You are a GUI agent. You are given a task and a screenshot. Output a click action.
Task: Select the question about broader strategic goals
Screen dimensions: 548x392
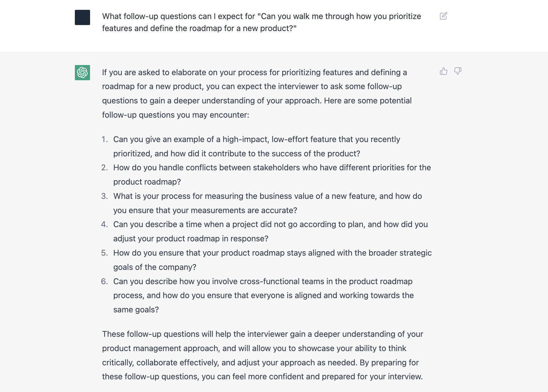click(272, 260)
